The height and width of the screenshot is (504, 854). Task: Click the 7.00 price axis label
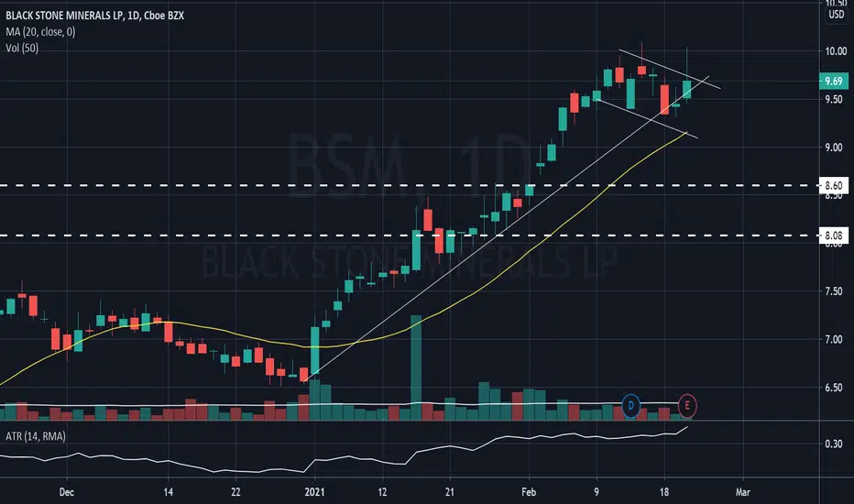[833, 339]
